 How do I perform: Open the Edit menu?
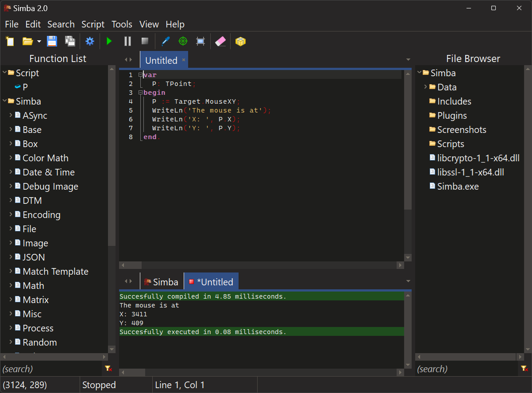click(33, 24)
